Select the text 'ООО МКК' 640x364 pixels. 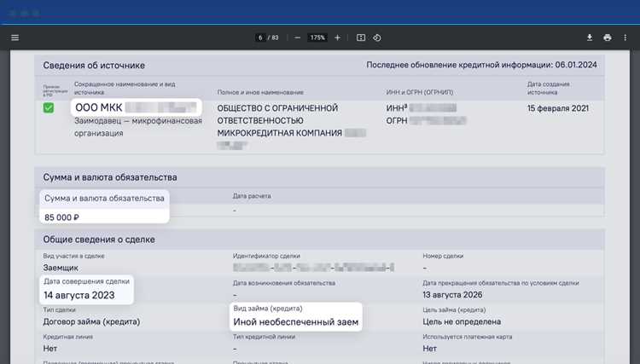point(98,107)
